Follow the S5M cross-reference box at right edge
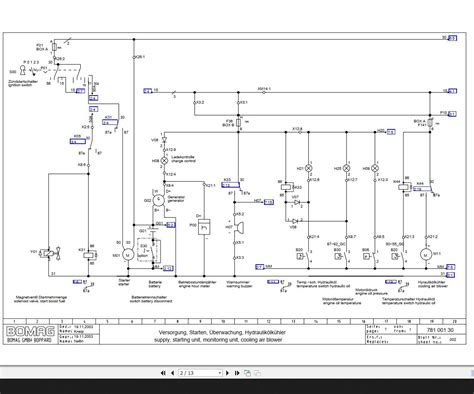The height and width of the screenshot is (394, 474). click(x=450, y=267)
